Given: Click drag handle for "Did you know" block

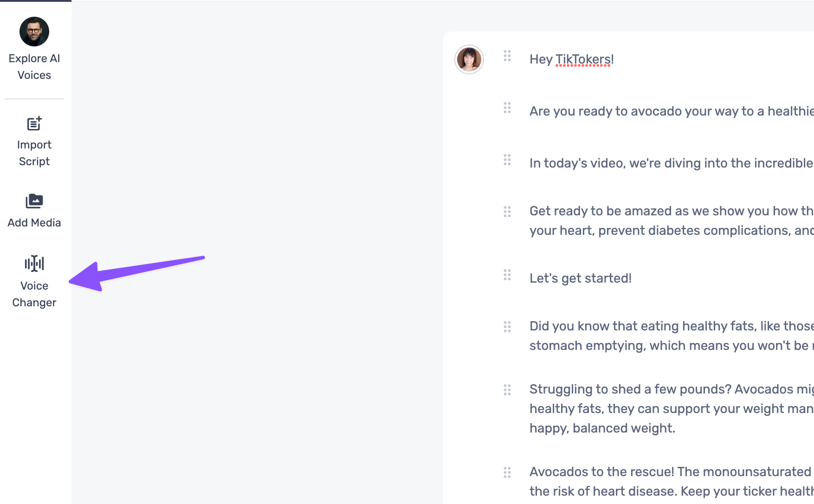Looking at the screenshot, I should coord(507,327).
